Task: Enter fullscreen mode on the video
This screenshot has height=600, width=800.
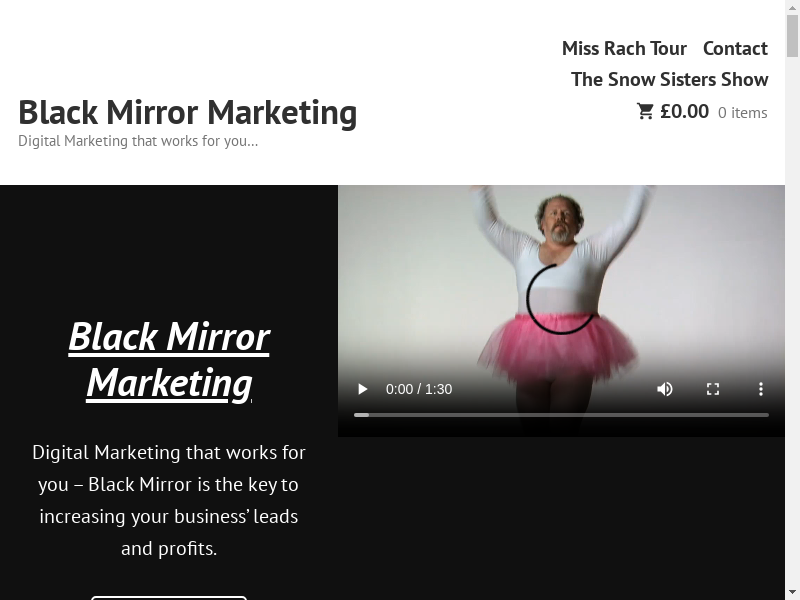Action: click(x=713, y=389)
